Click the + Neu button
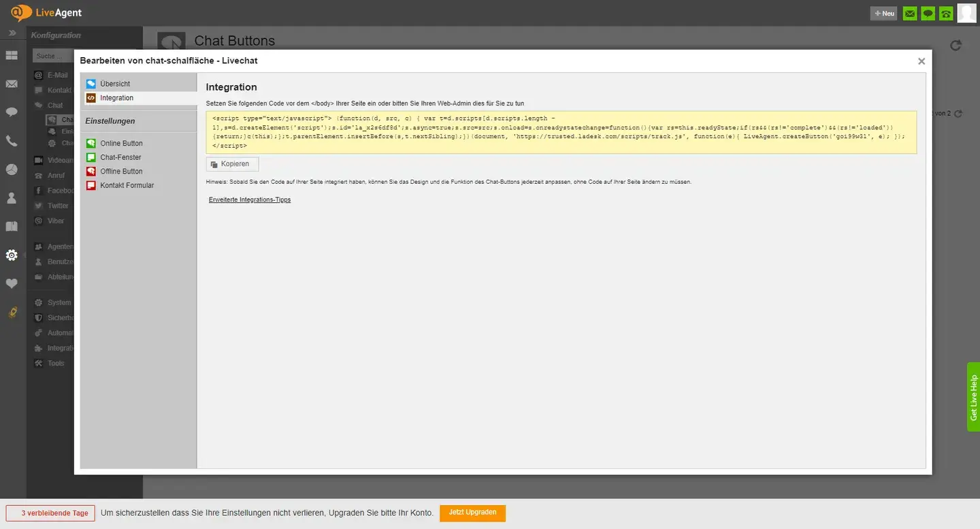Viewport: 980px width, 529px height. point(883,14)
